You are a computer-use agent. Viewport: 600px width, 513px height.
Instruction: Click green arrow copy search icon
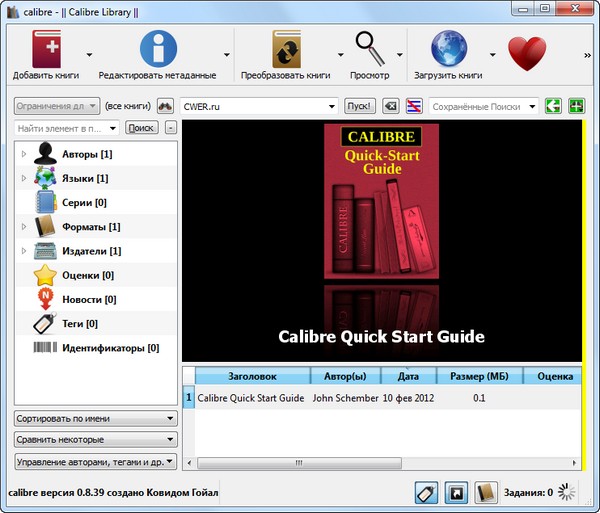(x=553, y=106)
